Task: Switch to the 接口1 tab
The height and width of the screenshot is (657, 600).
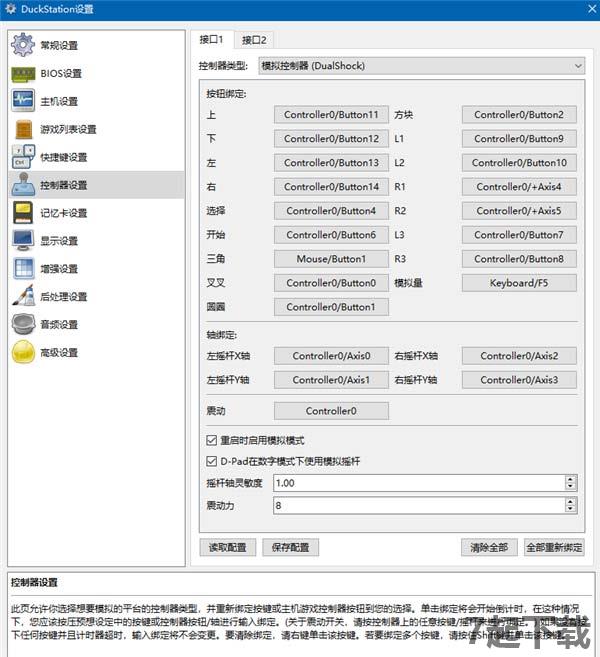Action: (212, 40)
